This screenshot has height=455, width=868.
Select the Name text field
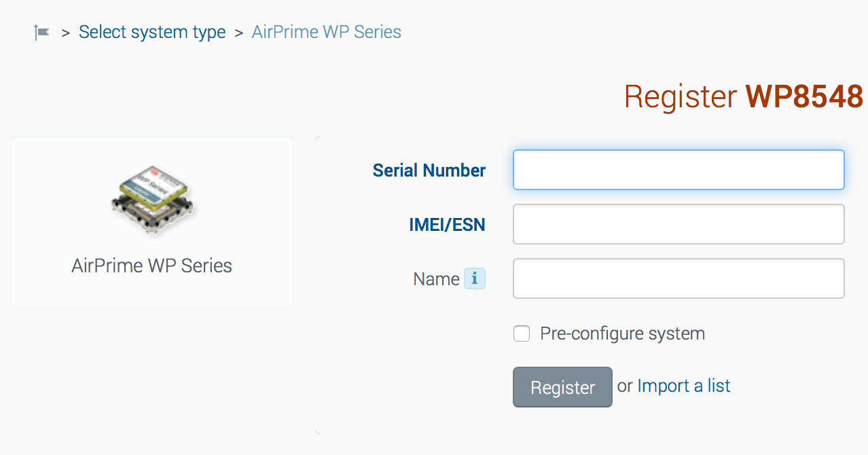[679, 278]
